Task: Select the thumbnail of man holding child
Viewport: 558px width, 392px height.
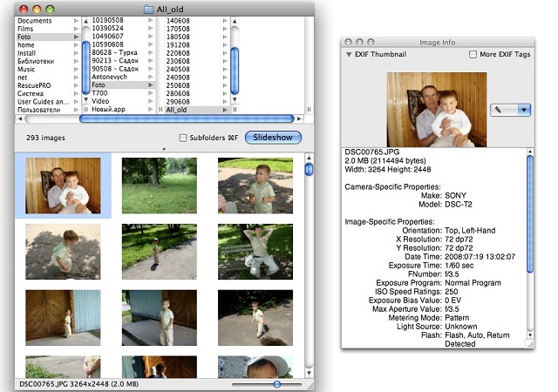Action: 63,186
